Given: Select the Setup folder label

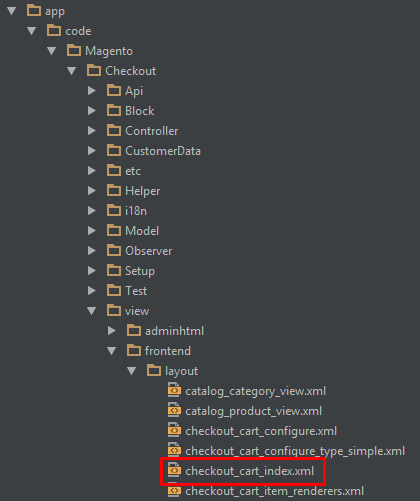Looking at the screenshot, I should (140, 271).
